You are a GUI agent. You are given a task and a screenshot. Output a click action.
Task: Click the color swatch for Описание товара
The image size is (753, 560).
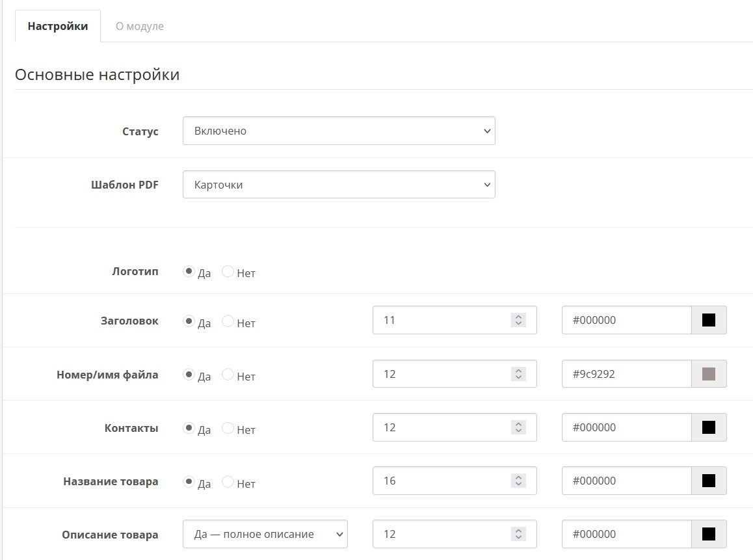709,534
